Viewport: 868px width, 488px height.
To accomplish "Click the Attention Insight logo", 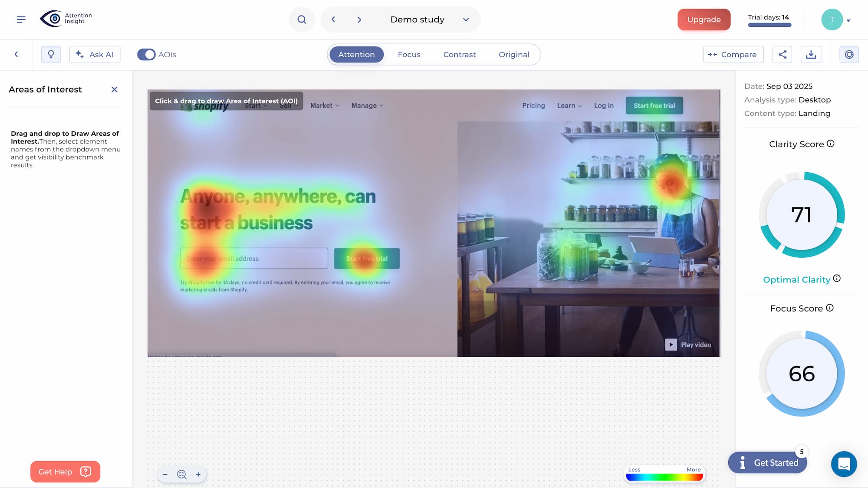I will tap(66, 19).
